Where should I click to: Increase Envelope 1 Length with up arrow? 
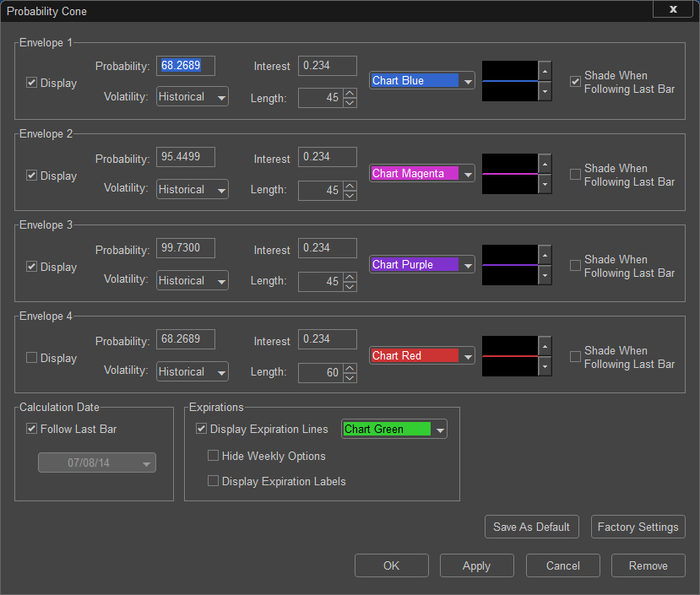[350, 94]
